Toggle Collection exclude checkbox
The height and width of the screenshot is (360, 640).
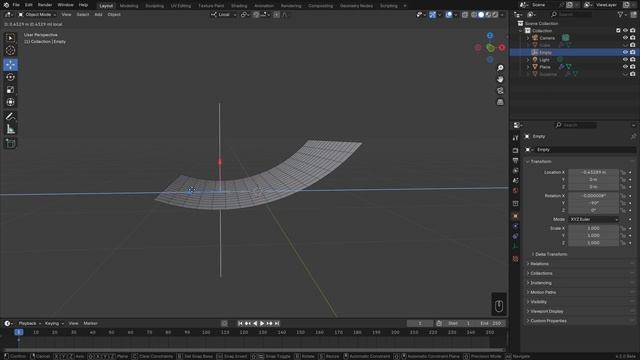click(x=618, y=31)
